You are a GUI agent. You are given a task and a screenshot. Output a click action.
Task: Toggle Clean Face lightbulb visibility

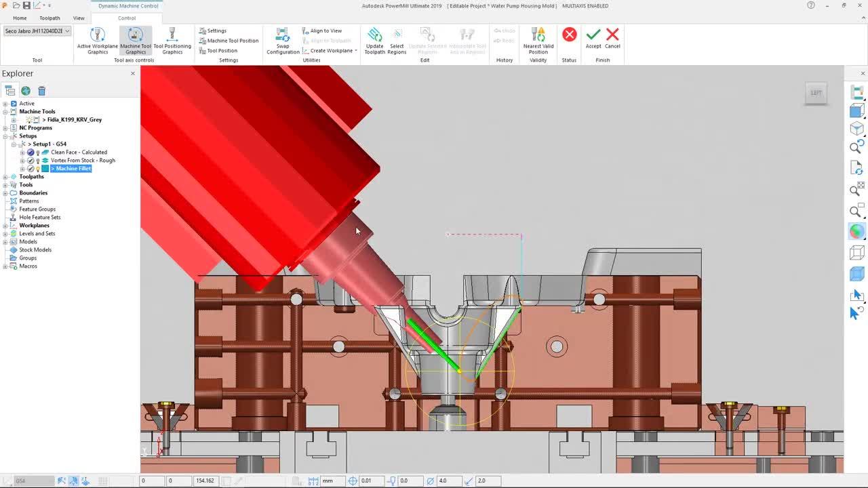click(x=38, y=152)
